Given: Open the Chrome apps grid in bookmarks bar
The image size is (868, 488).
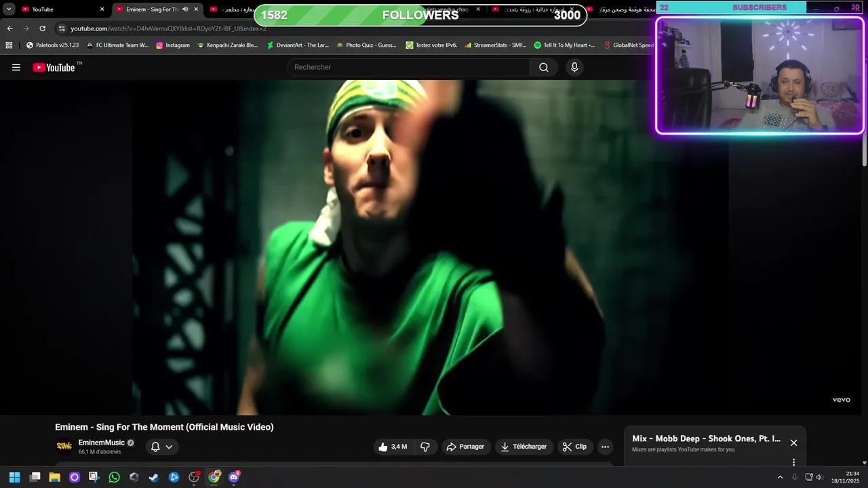Looking at the screenshot, I should pos(9,45).
